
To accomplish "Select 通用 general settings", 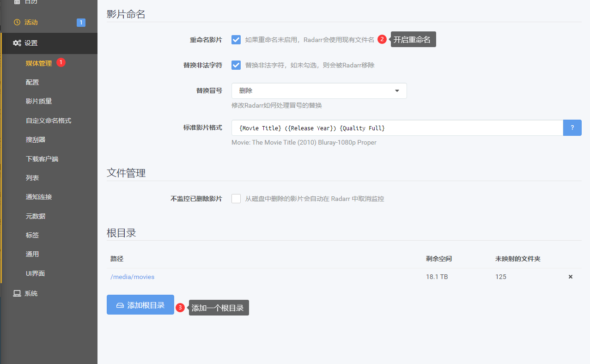I will 32,254.
